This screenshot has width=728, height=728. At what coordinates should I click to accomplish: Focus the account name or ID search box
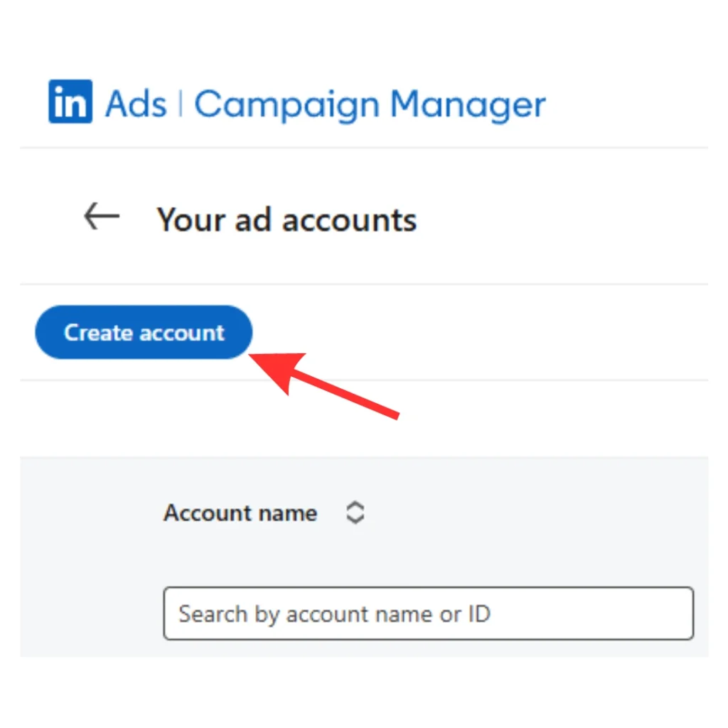point(428,613)
